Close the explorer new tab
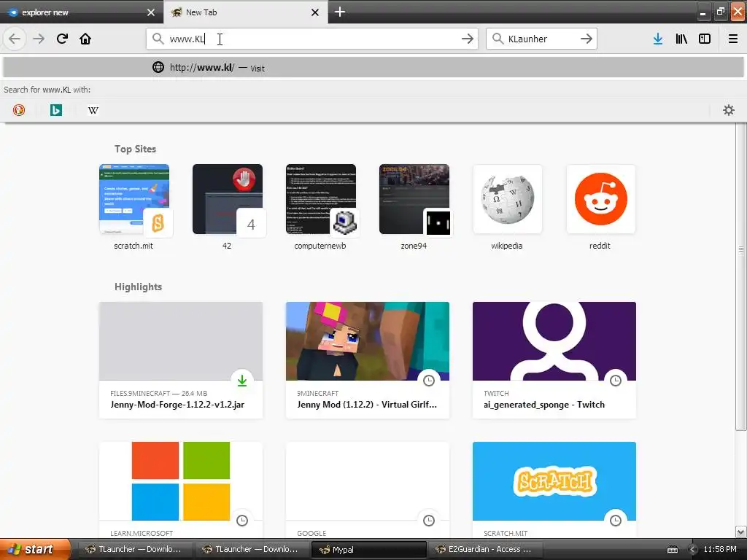747x560 pixels. (x=150, y=12)
